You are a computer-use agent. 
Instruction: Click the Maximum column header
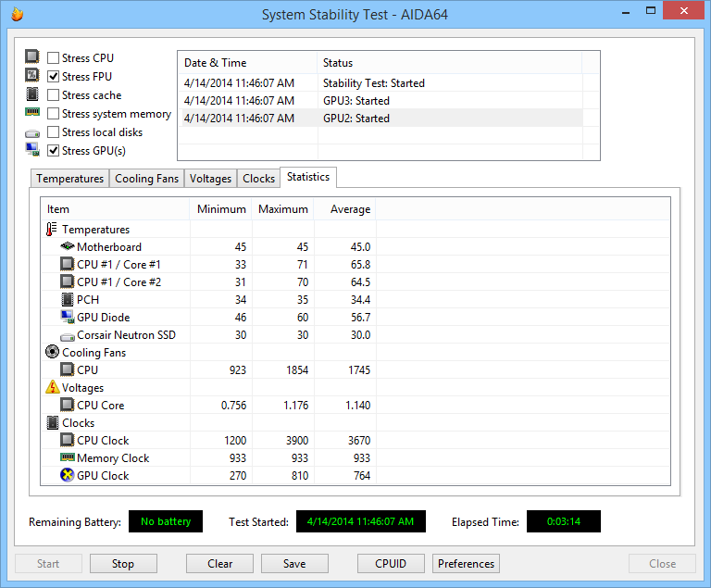pyautogui.click(x=282, y=209)
